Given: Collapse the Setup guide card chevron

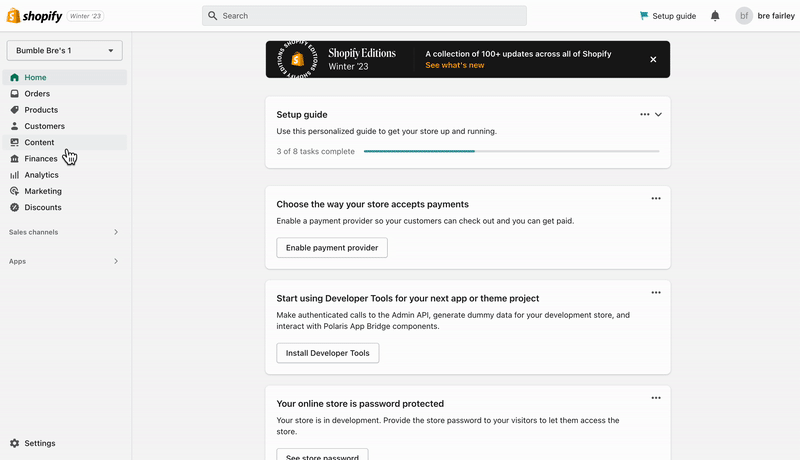Looking at the screenshot, I should point(659,115).
